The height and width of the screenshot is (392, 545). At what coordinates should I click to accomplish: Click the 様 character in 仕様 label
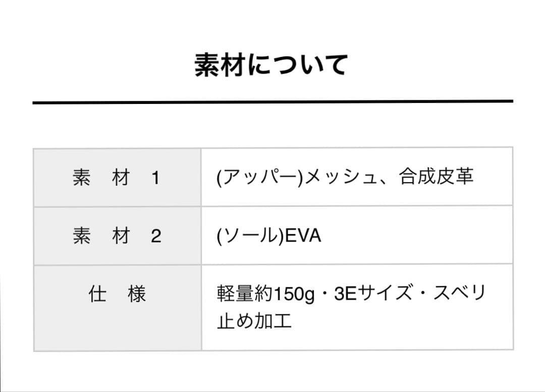(136, 294)
